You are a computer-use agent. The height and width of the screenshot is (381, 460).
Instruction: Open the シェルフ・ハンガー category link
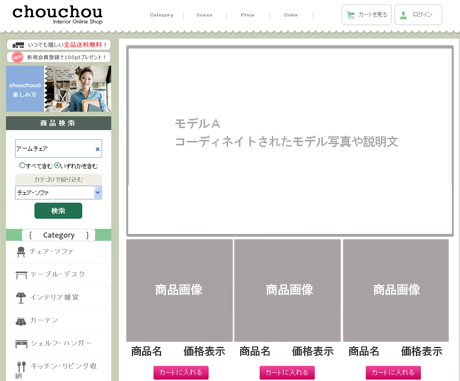61,343
